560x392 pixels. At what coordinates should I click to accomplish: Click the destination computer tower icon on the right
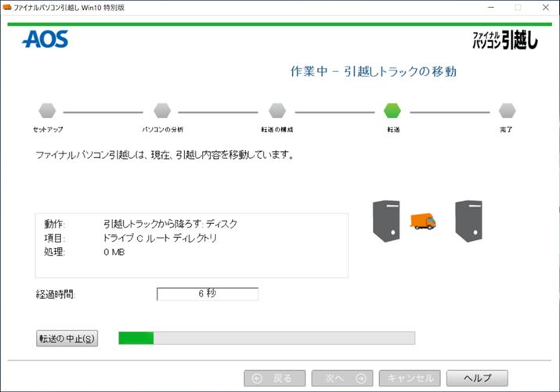click(x=468, y=221)
